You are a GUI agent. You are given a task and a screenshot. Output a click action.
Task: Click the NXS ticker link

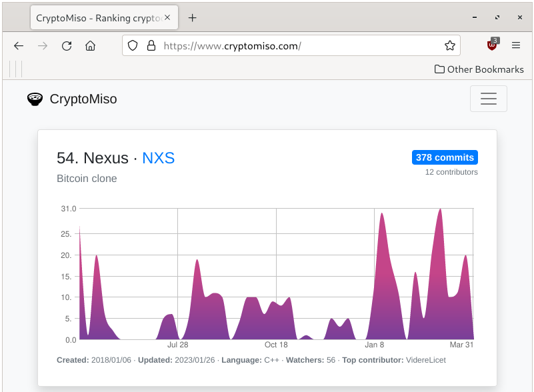(158, 158)
